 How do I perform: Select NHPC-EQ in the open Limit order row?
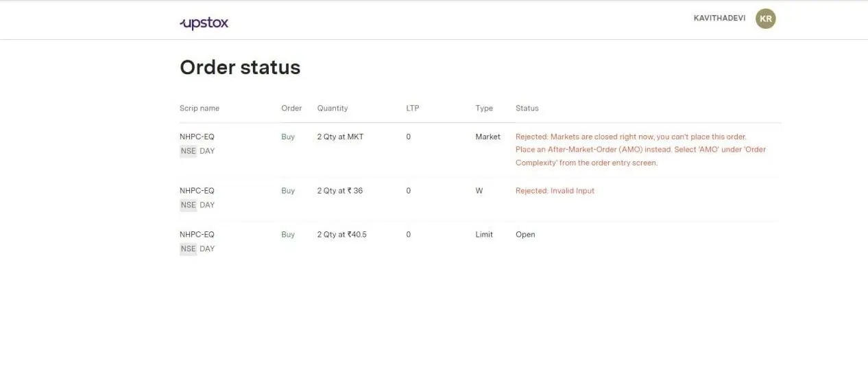pos(197,235)
